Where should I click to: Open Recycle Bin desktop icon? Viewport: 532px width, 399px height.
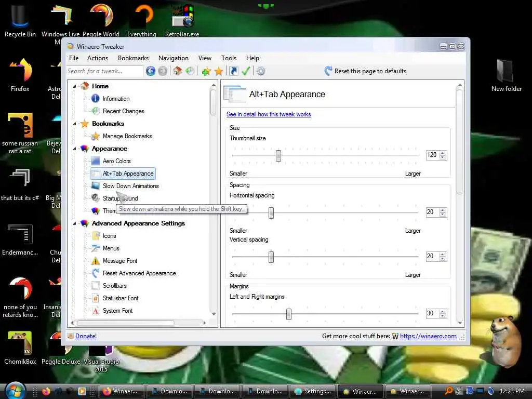click(20, 20)
